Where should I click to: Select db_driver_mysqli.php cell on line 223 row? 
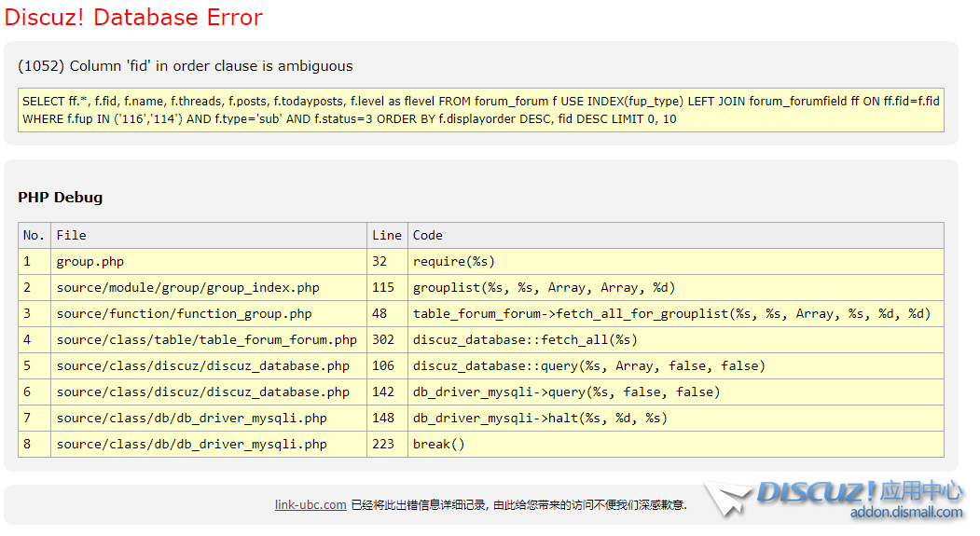click(x=209, y=444)
